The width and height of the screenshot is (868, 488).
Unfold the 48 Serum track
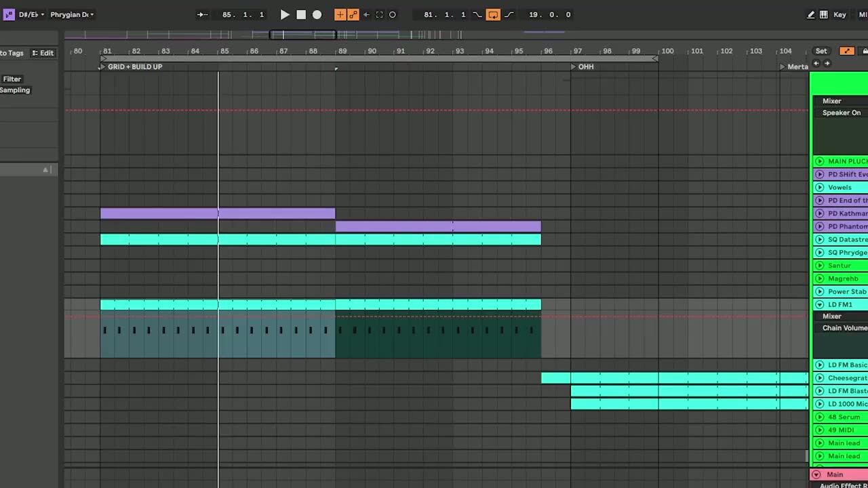click(x=819, y=417)
